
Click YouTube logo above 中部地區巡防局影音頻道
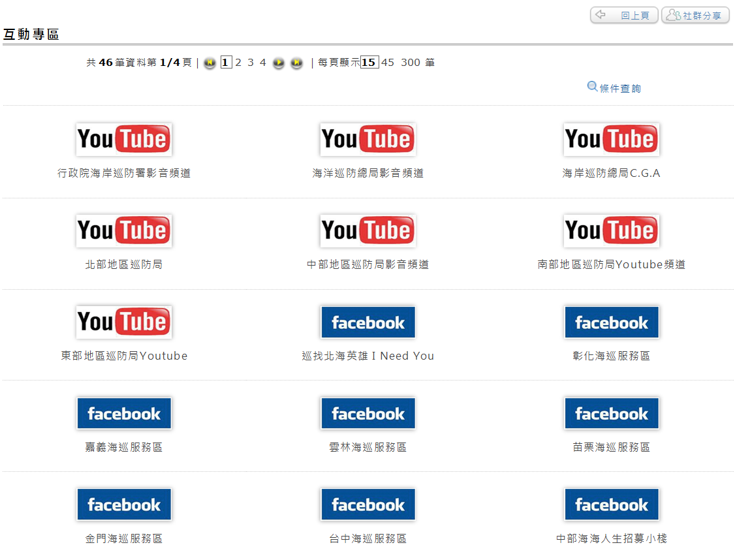(368, 231)
